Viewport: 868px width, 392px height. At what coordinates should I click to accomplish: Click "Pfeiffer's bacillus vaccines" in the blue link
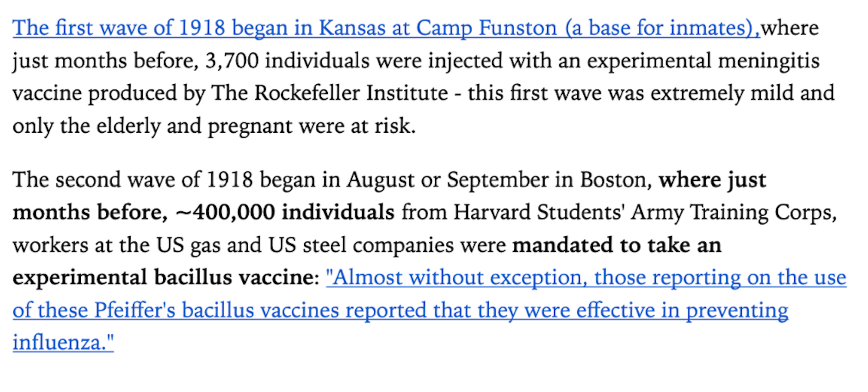click(217, 310)
